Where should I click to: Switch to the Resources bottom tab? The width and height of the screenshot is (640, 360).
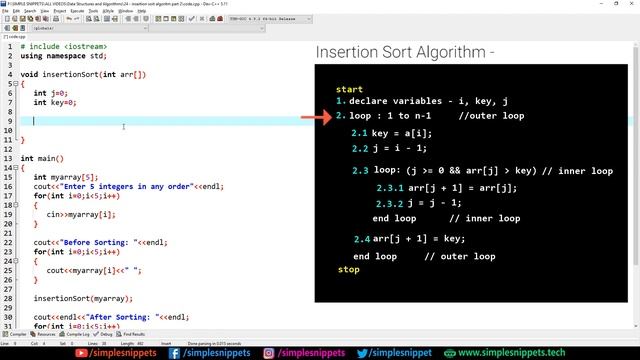click(x=43, y=334)
